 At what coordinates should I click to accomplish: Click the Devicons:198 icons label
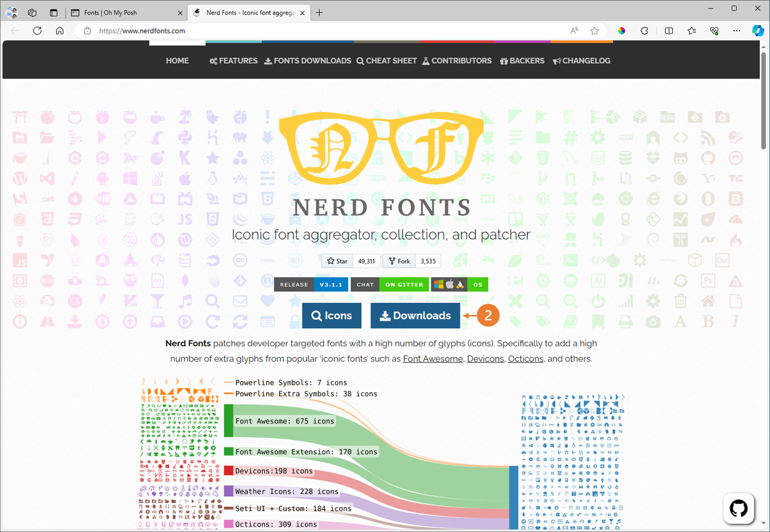(x=274, y=471)
